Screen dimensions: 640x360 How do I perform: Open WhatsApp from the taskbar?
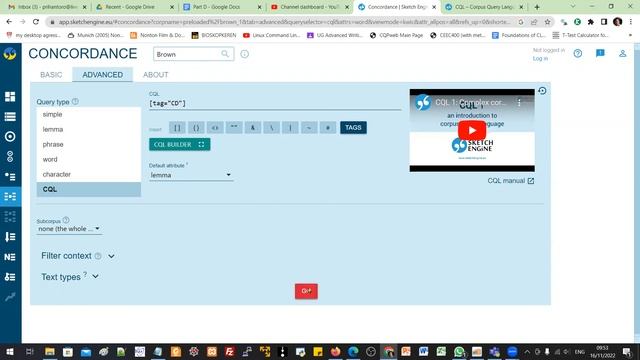459,351
